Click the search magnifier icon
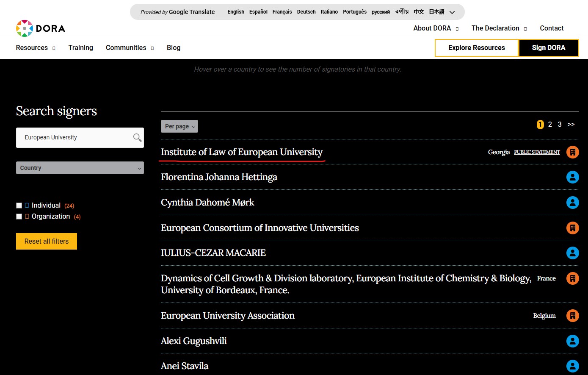The image size is (588, 375). (x=137, y=137)
